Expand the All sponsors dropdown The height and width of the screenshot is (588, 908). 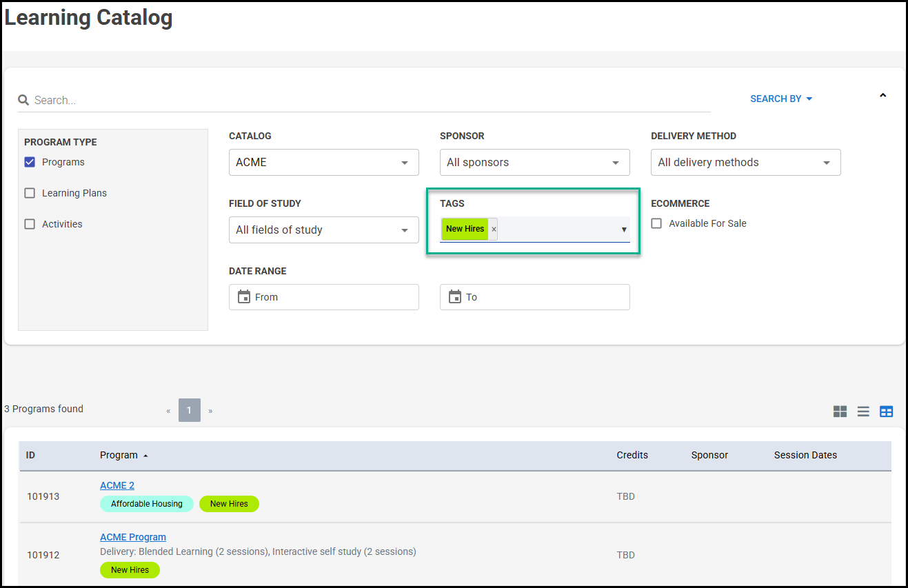pos(534,163)
